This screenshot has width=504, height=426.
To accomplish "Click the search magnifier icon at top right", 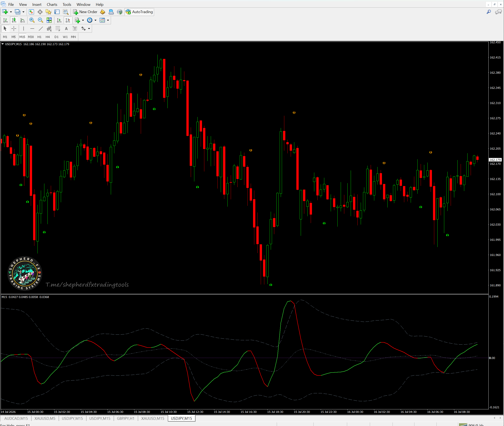I will click(489, 12).
